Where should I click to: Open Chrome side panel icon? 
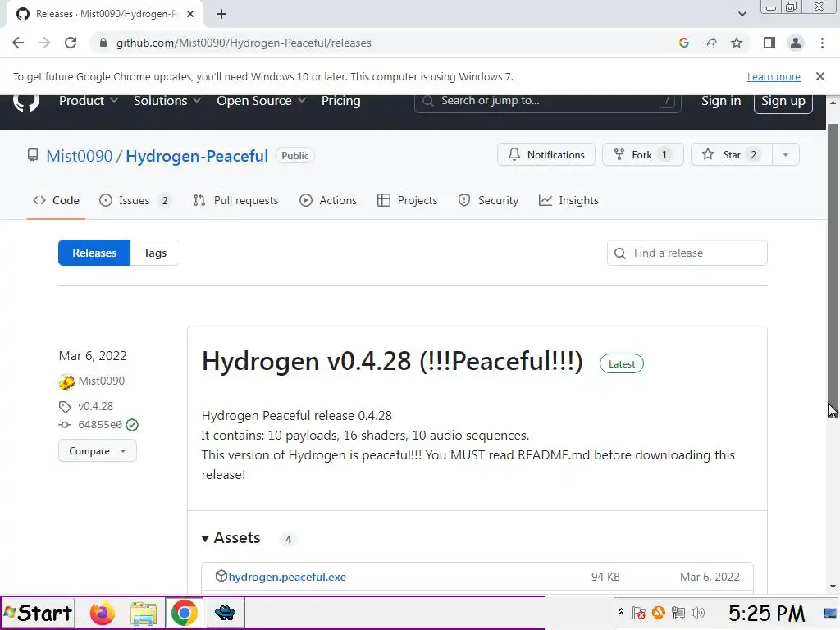click(x=769, y=43)
